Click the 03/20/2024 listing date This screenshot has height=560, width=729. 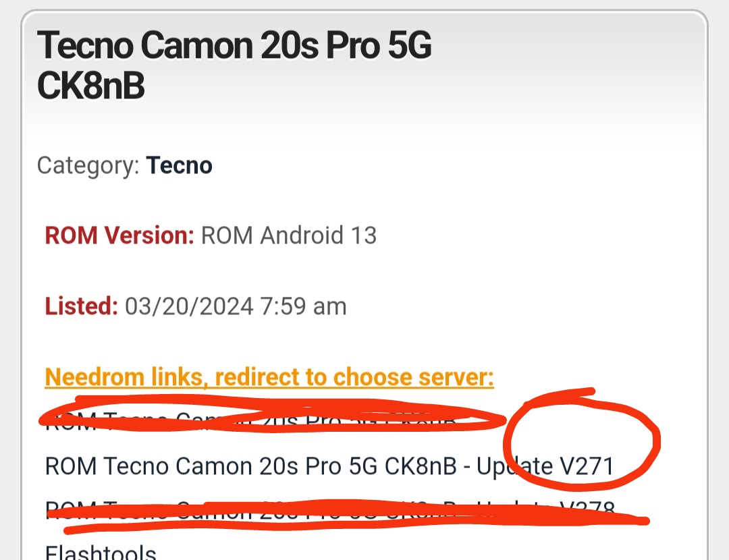coord(189,307)
